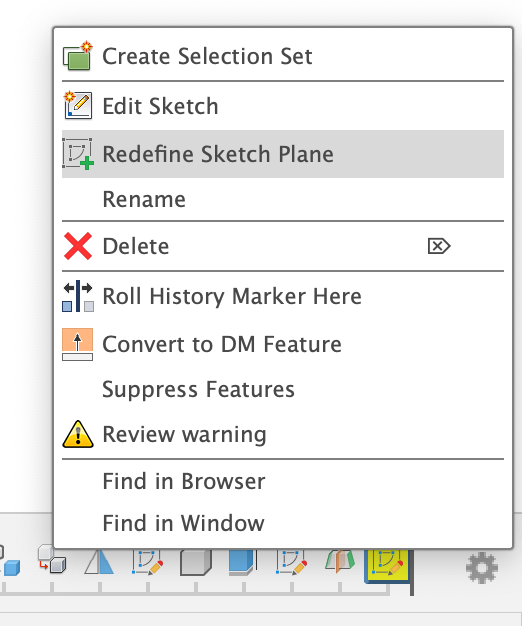Click the gray box body feature in timeline

pyautogui.click(x=196, y=563)
